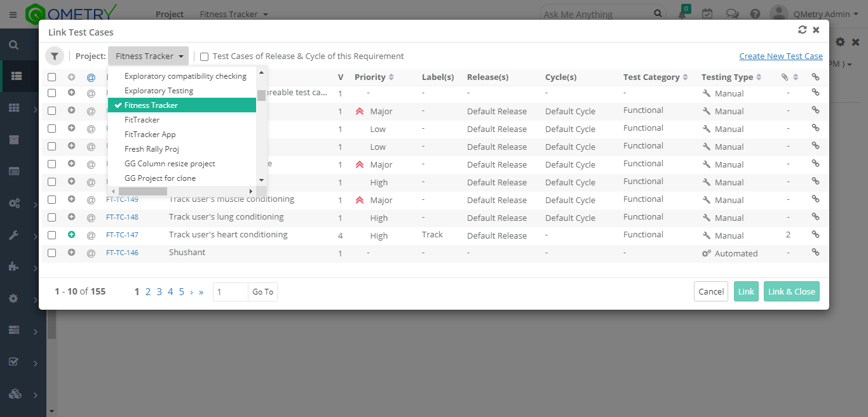Click the search magnifier in Ask Me Anything
868x417 pixels.
(658, 13)
